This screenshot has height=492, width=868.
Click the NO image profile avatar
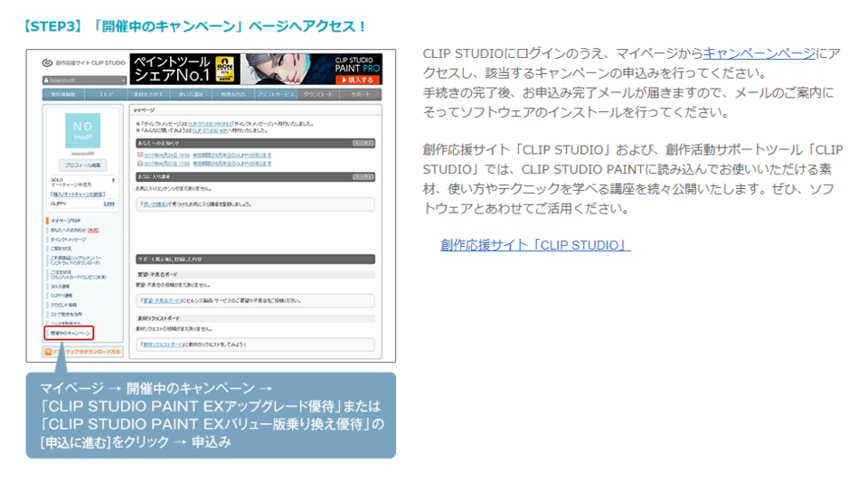pyautogui.click(x=82, y=130)
